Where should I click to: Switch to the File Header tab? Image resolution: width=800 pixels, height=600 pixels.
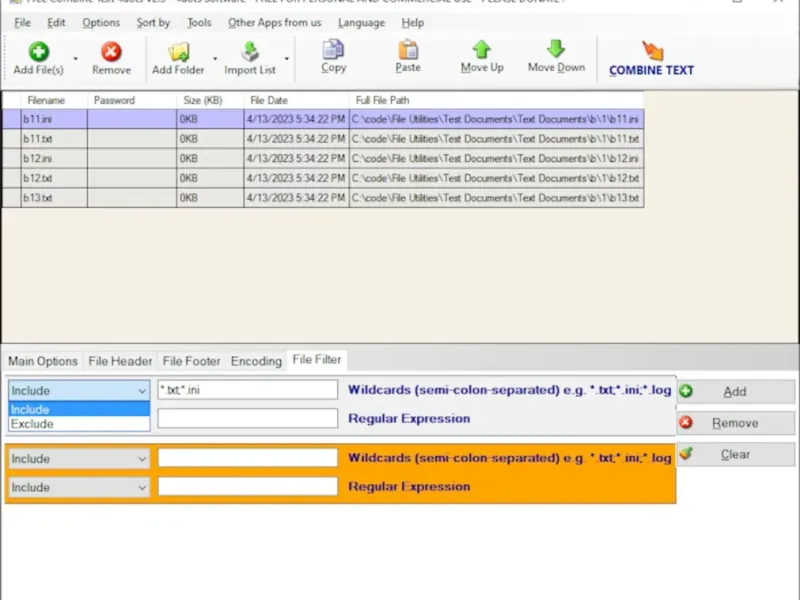pos(120,361)
